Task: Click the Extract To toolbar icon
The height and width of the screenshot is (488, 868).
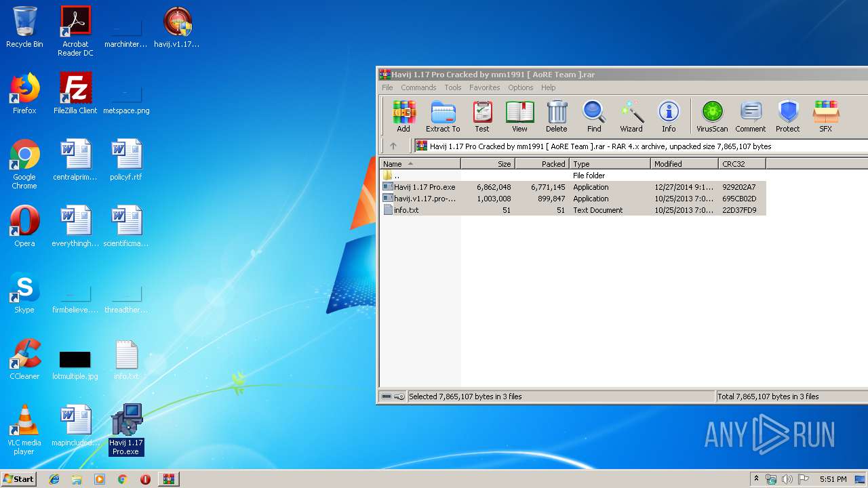Action: pyautogui.click(x=443, y=117)
